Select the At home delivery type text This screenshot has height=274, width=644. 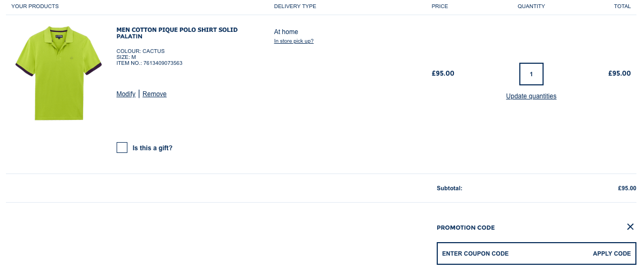(x=286, y=32)
